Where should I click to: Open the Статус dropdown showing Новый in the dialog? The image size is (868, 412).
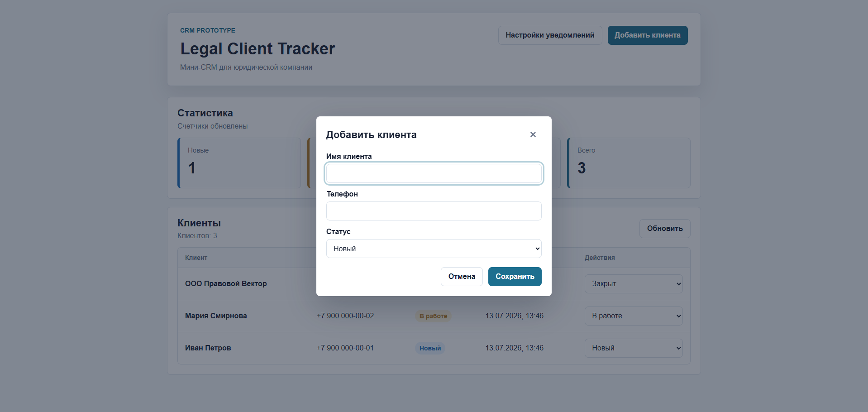[434, 249]
